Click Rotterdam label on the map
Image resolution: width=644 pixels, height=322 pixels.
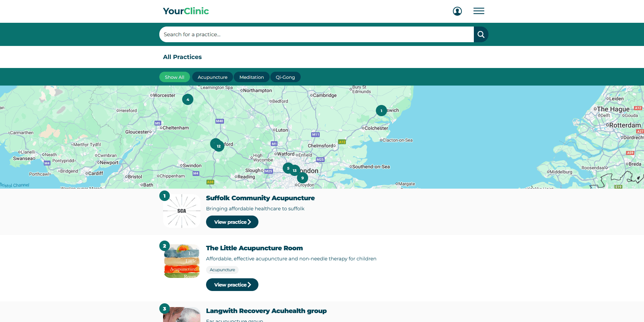(x=625, y=125)
